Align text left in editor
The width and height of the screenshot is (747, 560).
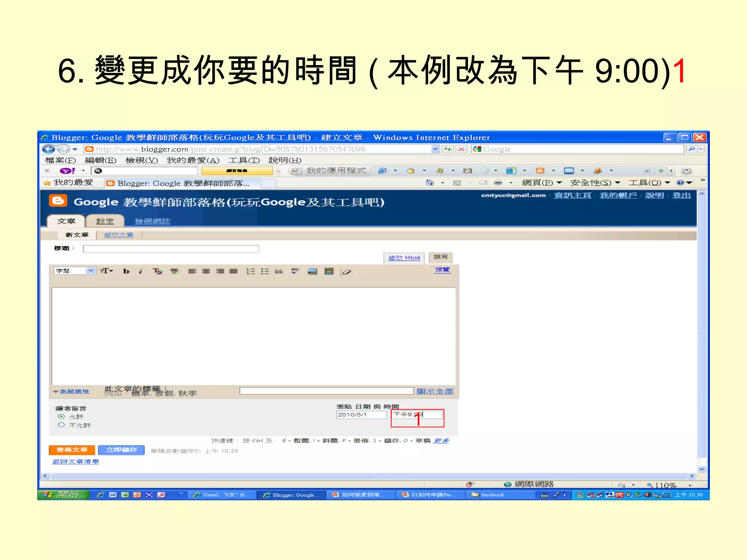tap(192, 271)
